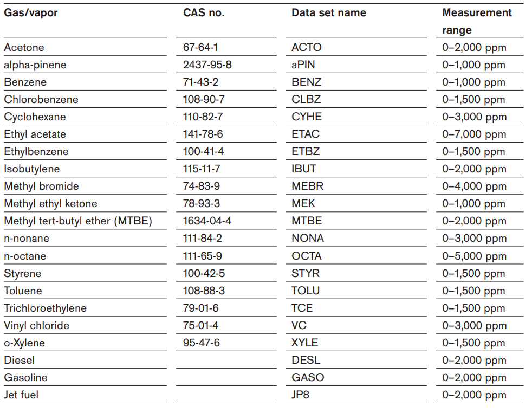
Task: Click the CAS no. column header
Action: [x=204, y=13]
